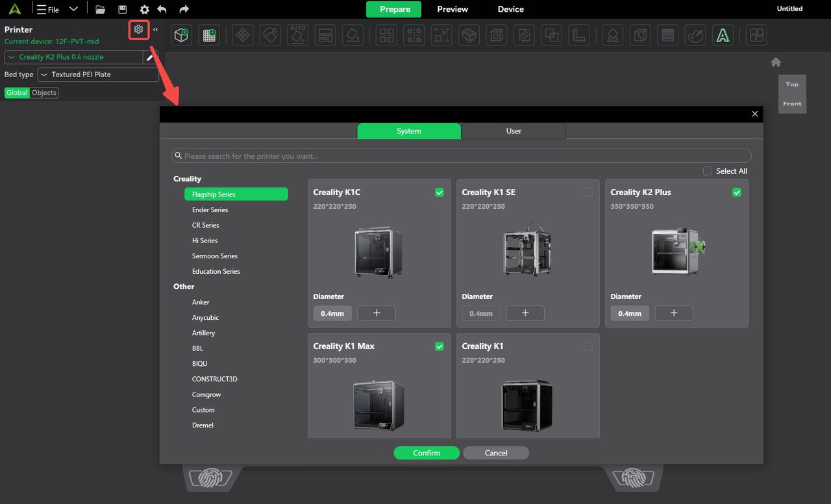Click the puzzle piece assembly icon
The image size is (831, 504).
point(756,36)
